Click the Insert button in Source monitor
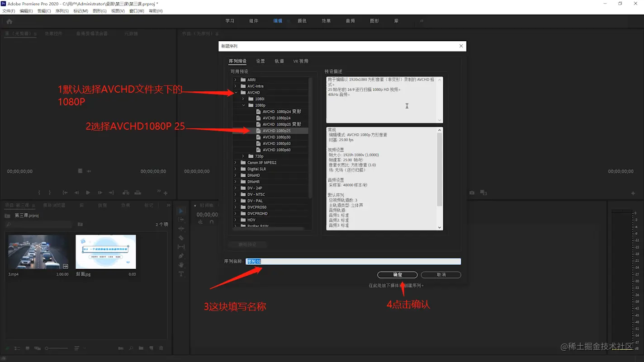This screenshot has width=644, height=362. pyautogui.click(x=126, y=193)
